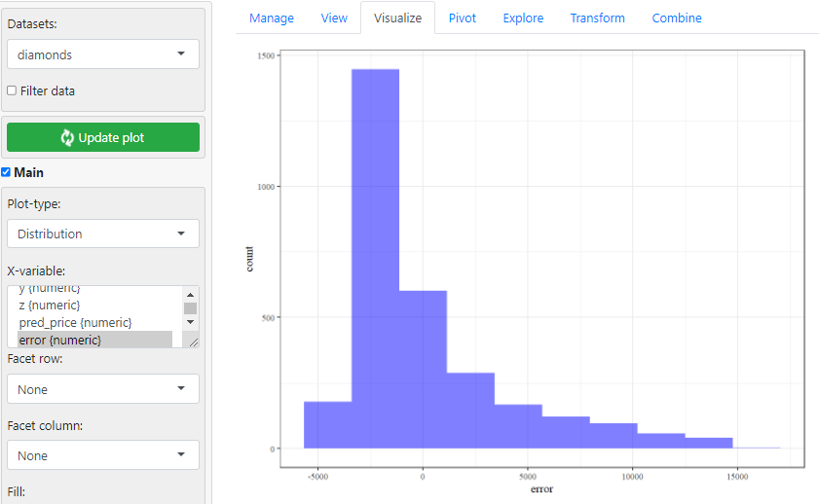
Task: Click the Update plot button
Action: click(x=103, y=137)
